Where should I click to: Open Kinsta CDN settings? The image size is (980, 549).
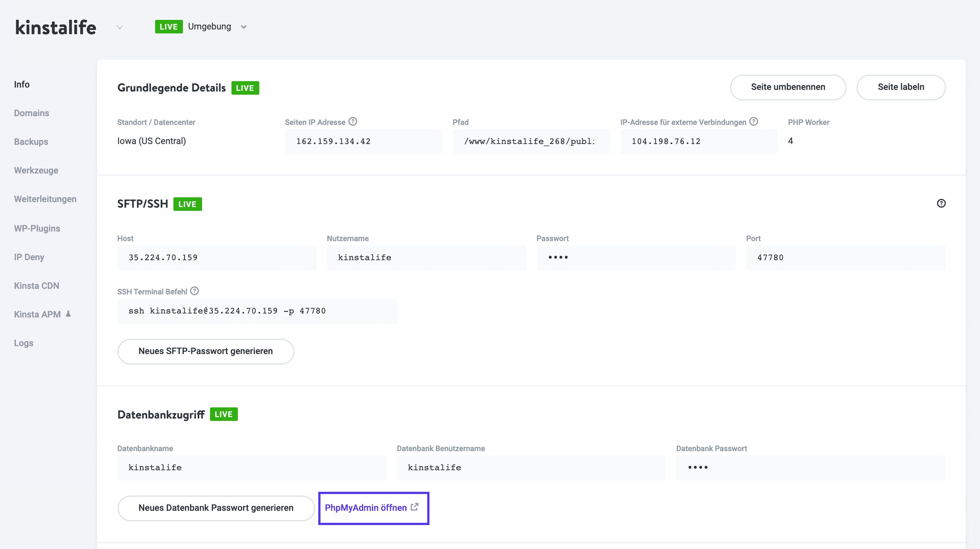(36, 286)
